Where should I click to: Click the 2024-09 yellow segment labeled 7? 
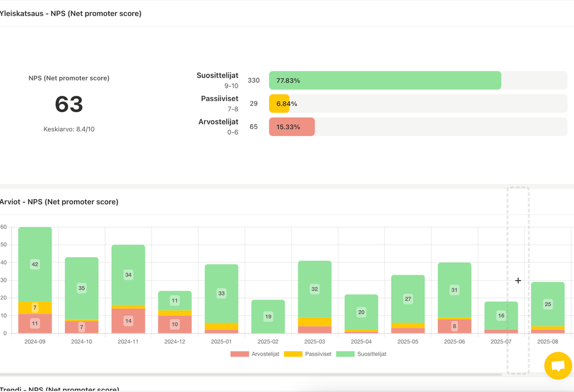click(x=35, y=308)
